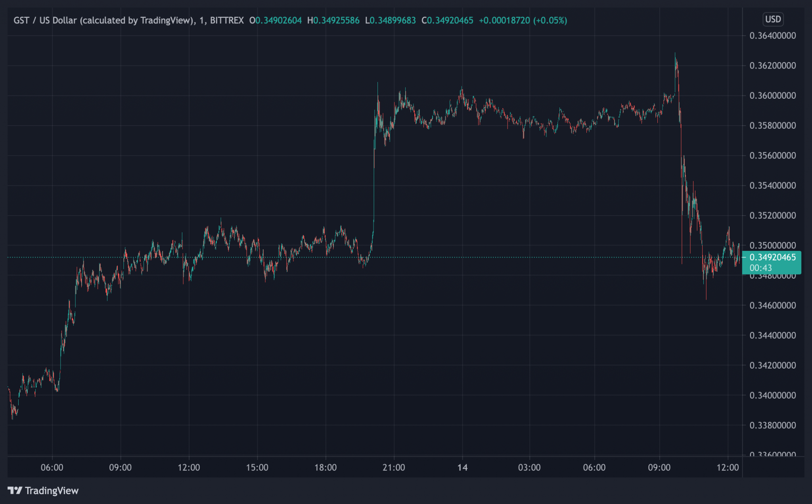Click the 18:00 time axis label

coord(326,468)
